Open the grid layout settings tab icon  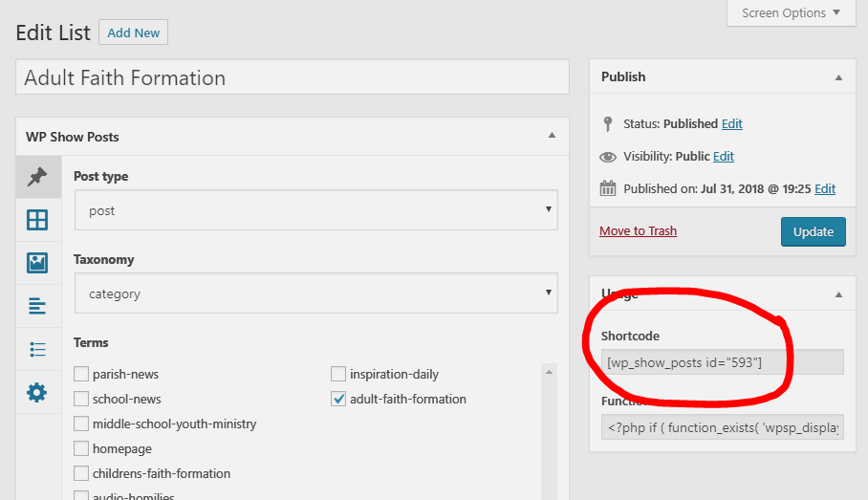point(37,221)
